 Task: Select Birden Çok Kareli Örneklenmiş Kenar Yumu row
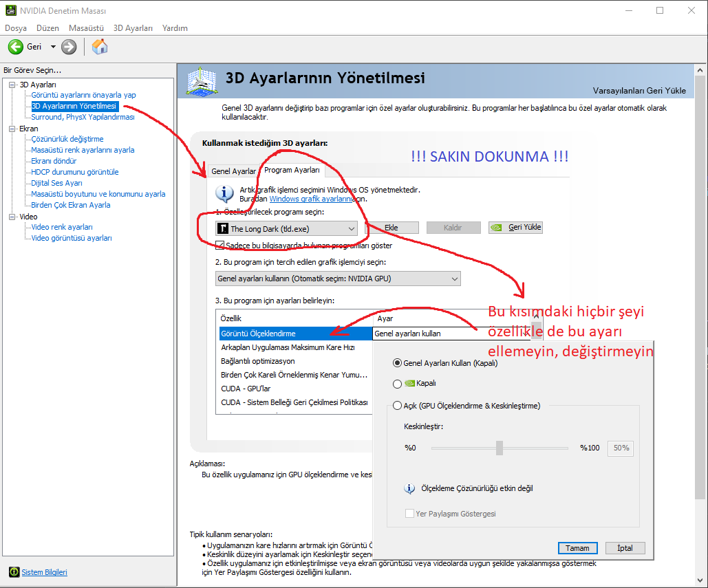[x=294, y=375]
